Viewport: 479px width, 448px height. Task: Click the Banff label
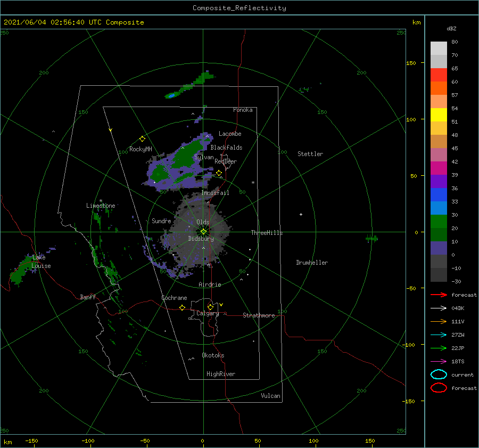pos(88,297)
